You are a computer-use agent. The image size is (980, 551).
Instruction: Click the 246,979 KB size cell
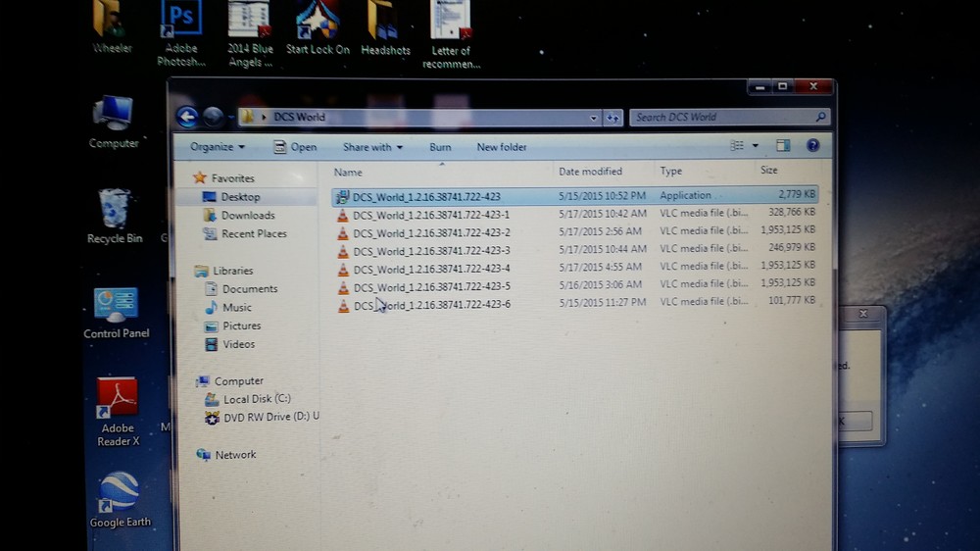tap(791, 248)
